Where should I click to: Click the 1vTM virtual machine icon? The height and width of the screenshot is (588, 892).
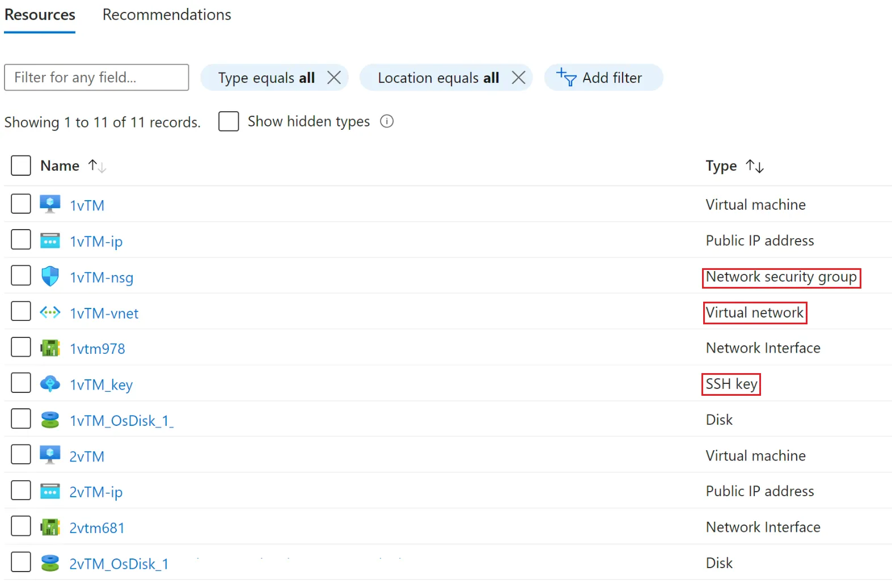[50, 204]
